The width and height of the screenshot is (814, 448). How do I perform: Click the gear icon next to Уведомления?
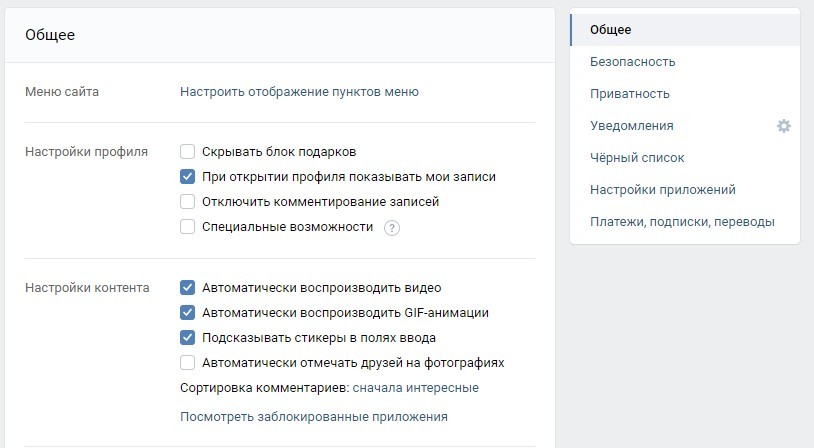[x=784, y=126]
